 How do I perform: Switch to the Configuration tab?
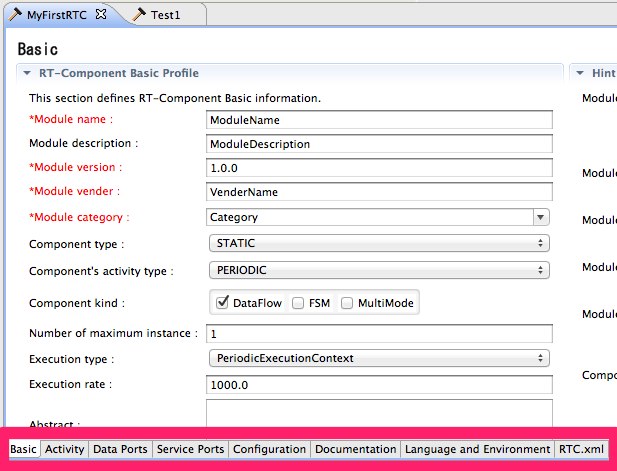[269, 449]
